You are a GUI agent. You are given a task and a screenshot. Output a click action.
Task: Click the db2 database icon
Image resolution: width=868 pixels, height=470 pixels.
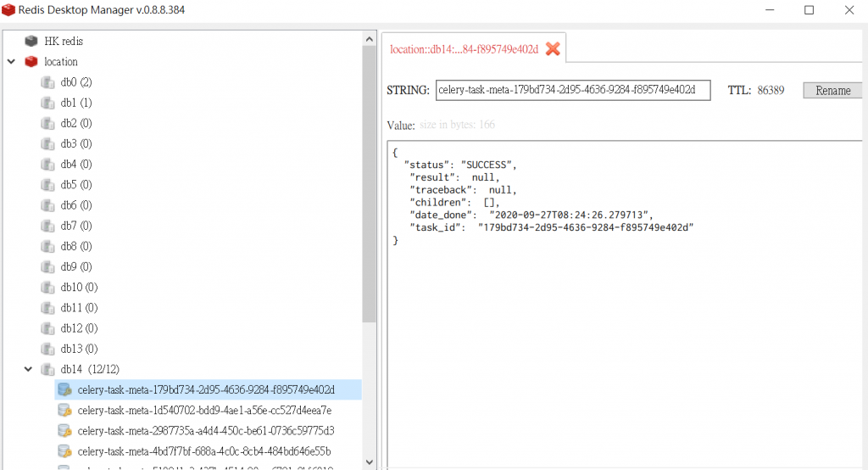tap(47, 123)
